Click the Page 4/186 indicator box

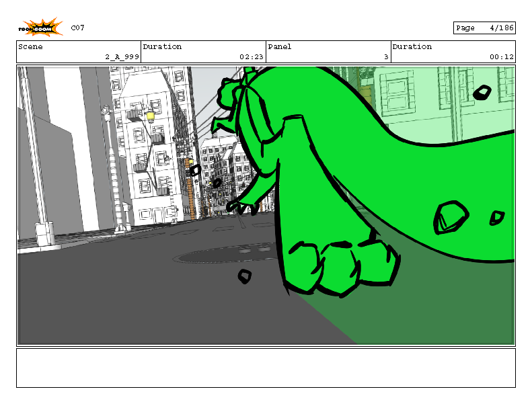tap(484, 28)
